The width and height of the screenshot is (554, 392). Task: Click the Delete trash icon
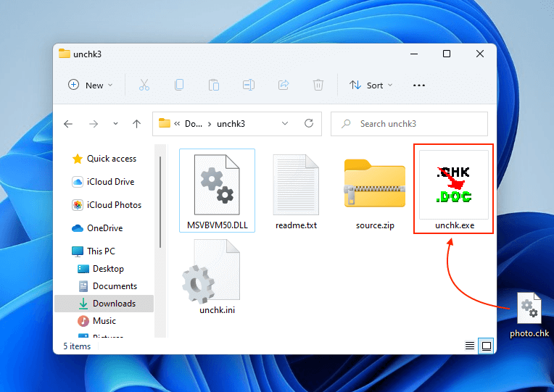tap(318, 85)
